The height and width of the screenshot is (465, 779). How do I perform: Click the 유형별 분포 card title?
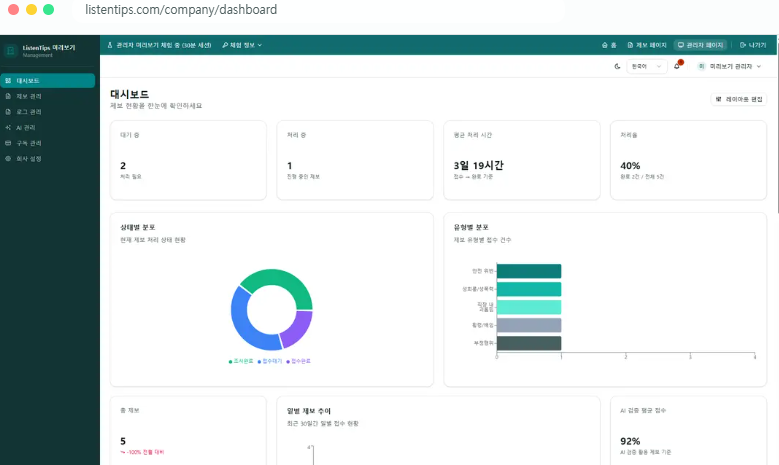pyautogui.click(x=471, y=228)
